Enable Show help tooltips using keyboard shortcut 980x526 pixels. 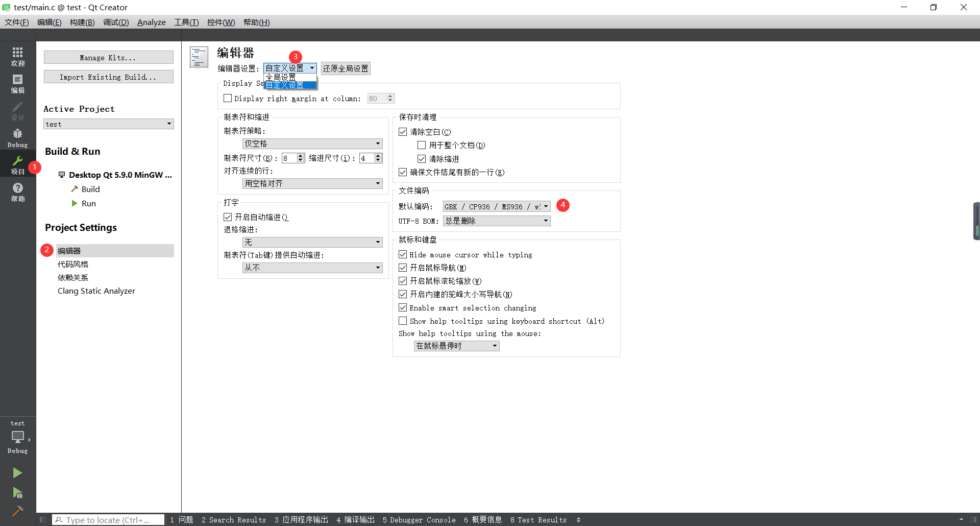click(403, 320)
